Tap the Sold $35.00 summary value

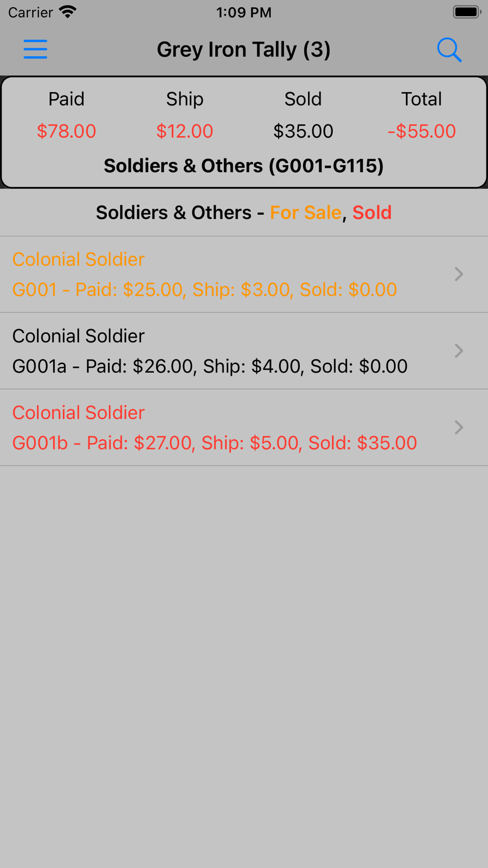pyautogui.click(x=303, y=131)
